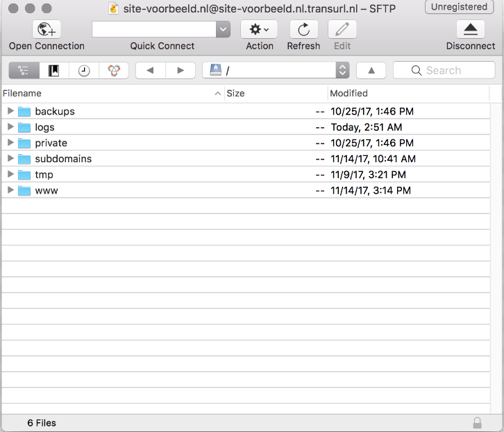
Task: Go up to parent directory
Action: [x=371, y=70]
